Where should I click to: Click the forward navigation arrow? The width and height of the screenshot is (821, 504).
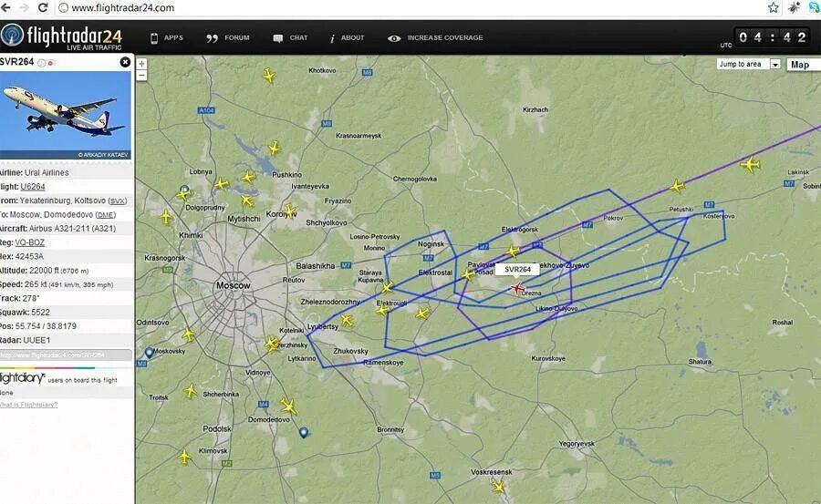24,7
